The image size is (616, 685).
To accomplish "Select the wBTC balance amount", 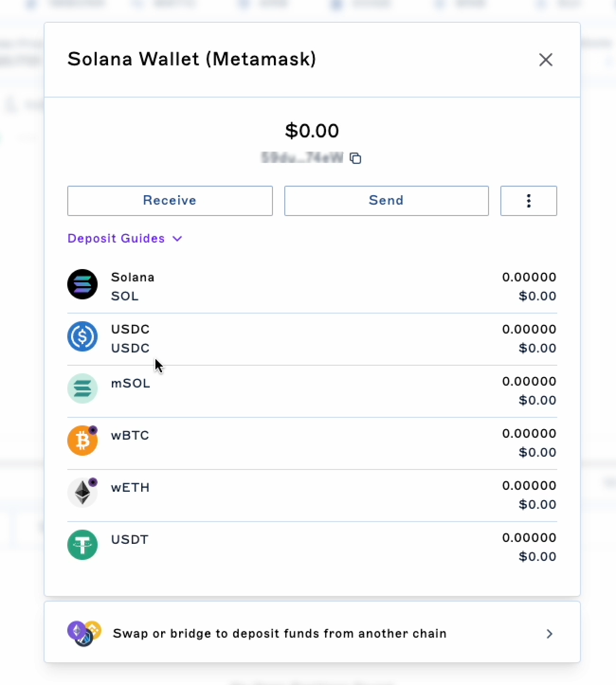I will (x=529, y=433).
